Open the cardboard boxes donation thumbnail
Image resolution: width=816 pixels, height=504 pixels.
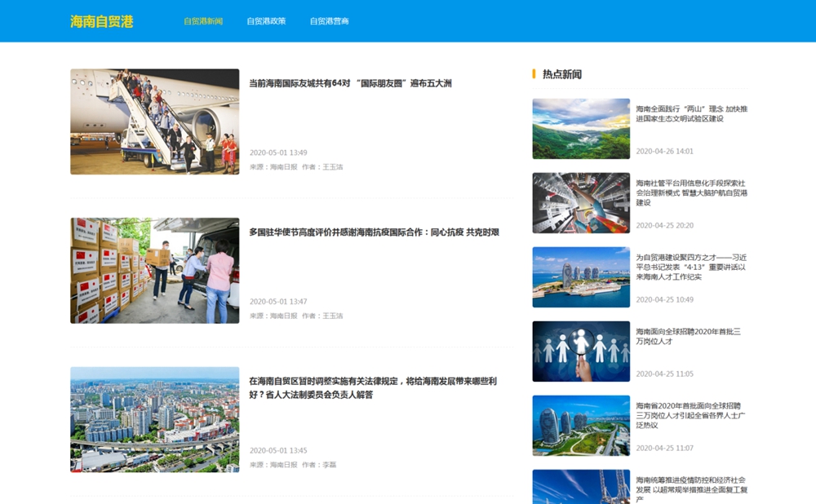click(154, 271)
